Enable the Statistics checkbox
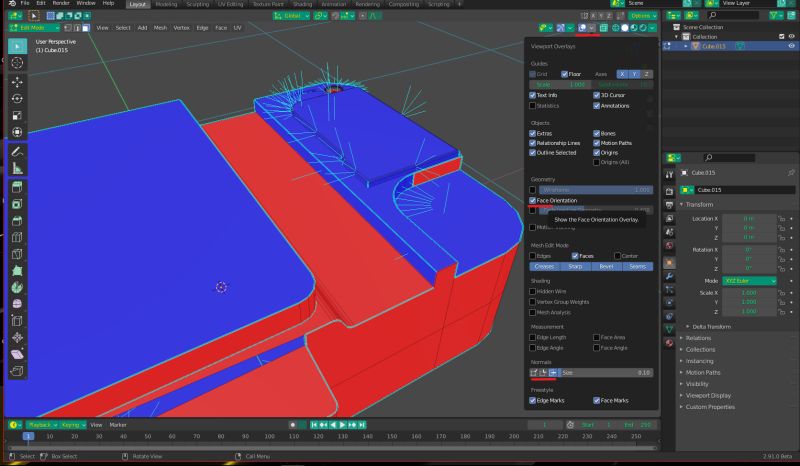The width and height of the screenshot is (800, 466). click(533, 106)
